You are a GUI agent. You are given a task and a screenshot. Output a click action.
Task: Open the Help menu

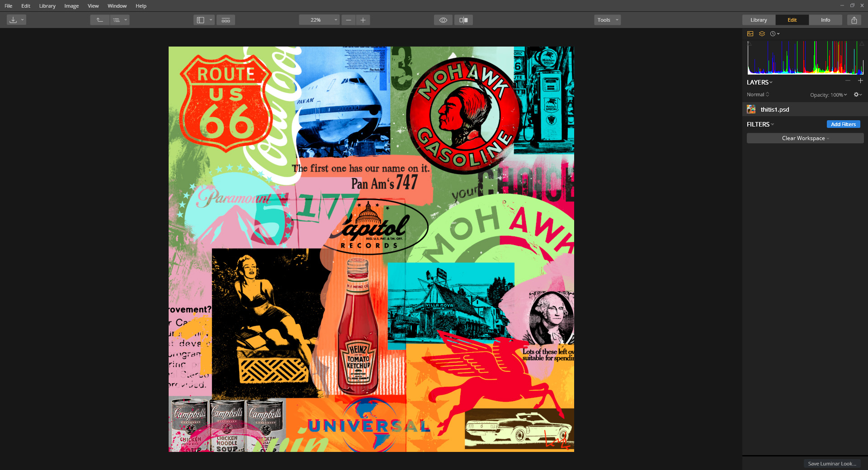(141, 6)
